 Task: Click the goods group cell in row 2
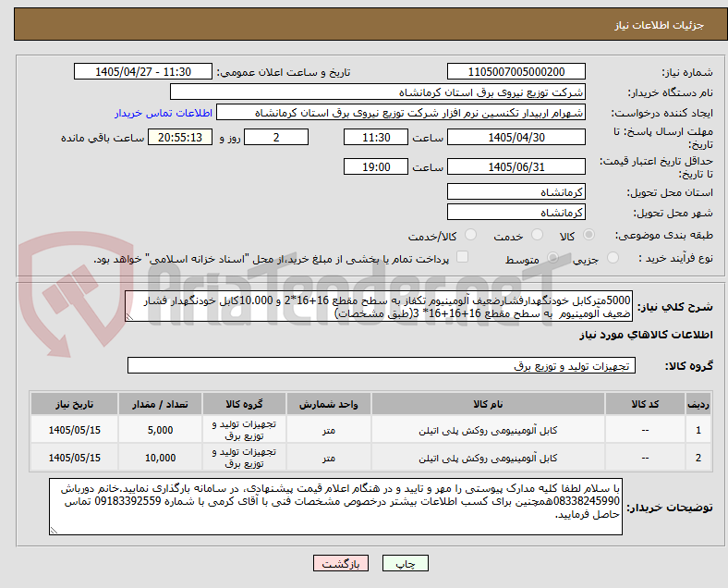coord(244,458)
